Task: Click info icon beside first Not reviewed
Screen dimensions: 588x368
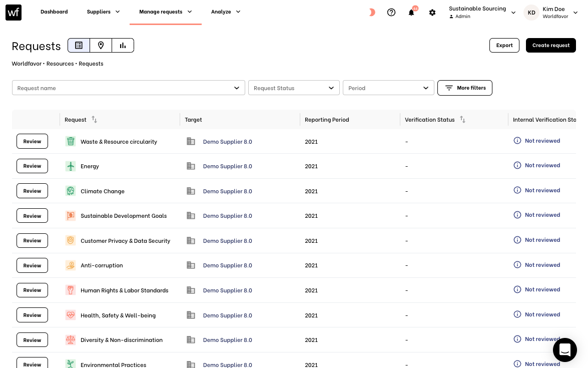Action: click(517, 141)
